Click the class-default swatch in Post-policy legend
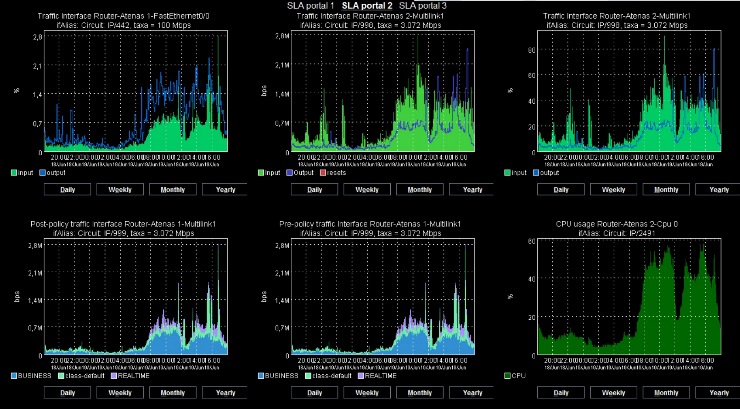The height and width of the screenshot is (409, 740). point(61,376)
